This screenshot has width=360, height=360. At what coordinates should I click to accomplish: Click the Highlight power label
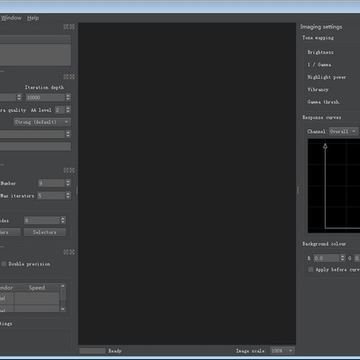coord(327,77)
